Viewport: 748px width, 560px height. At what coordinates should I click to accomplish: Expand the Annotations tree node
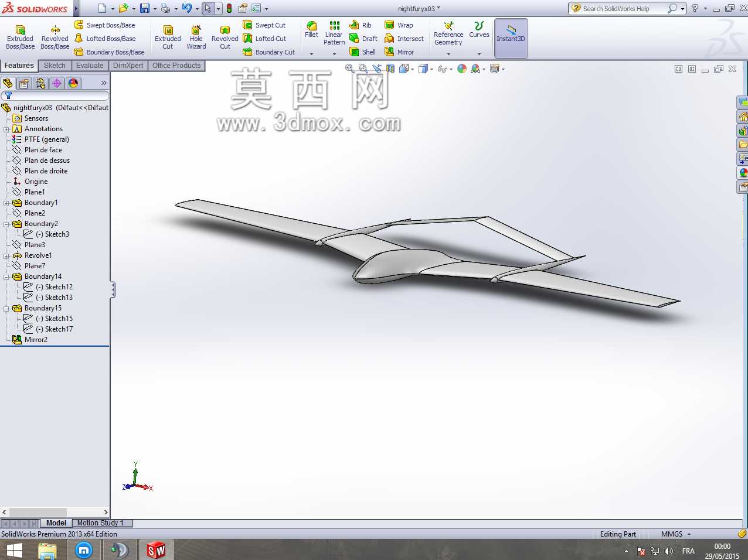[x=6, y=129]
